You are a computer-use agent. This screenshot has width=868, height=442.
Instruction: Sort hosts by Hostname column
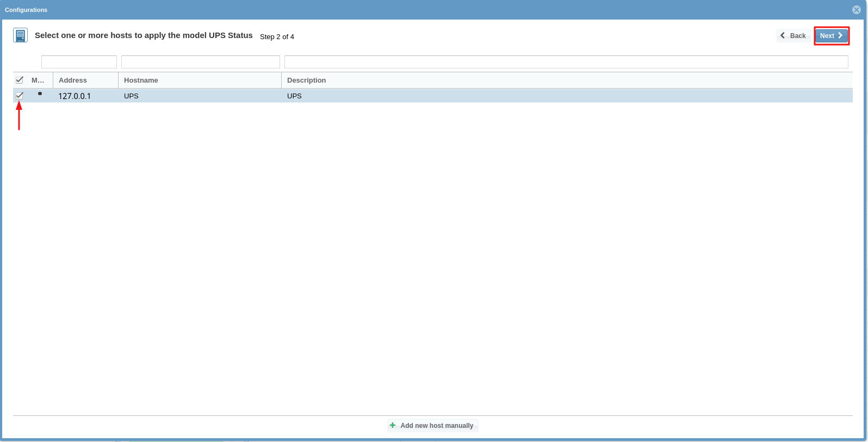point(141,80)
